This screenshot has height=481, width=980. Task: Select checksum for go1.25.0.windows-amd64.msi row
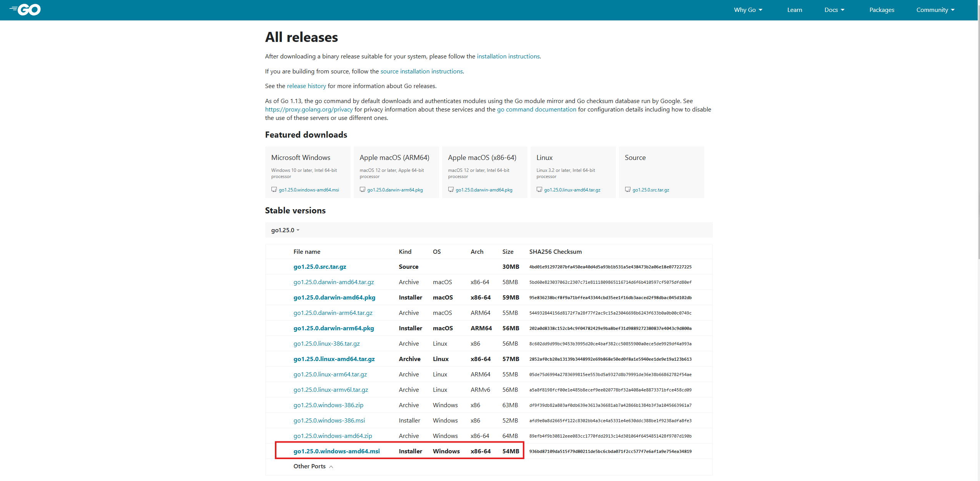point(611,451)
